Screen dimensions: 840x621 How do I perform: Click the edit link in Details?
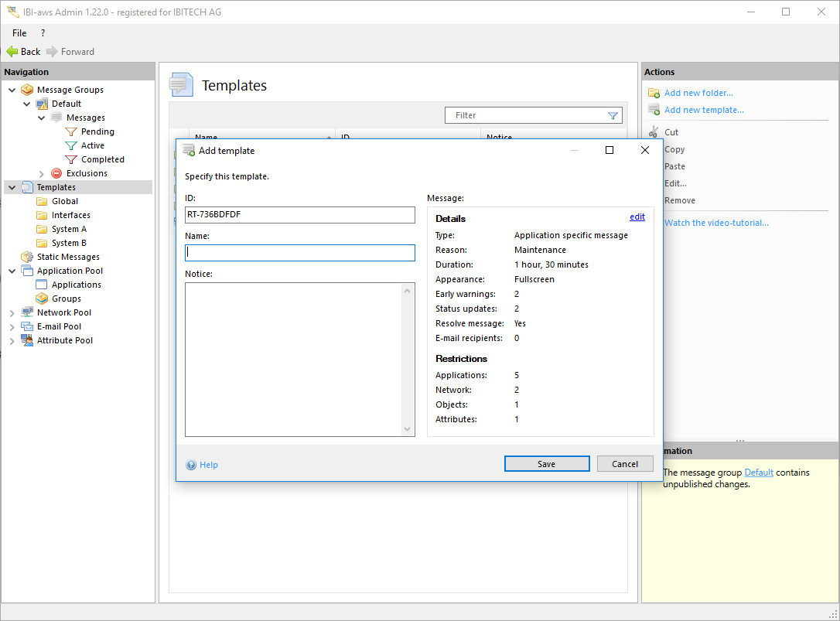pyautogui.click(x=637, y=217)
